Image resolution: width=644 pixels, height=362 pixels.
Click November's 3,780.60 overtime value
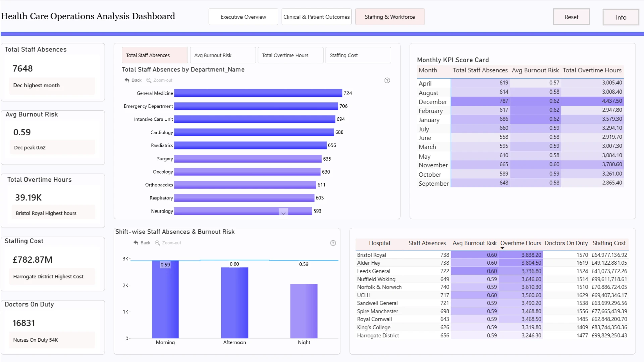pos(612,164)
